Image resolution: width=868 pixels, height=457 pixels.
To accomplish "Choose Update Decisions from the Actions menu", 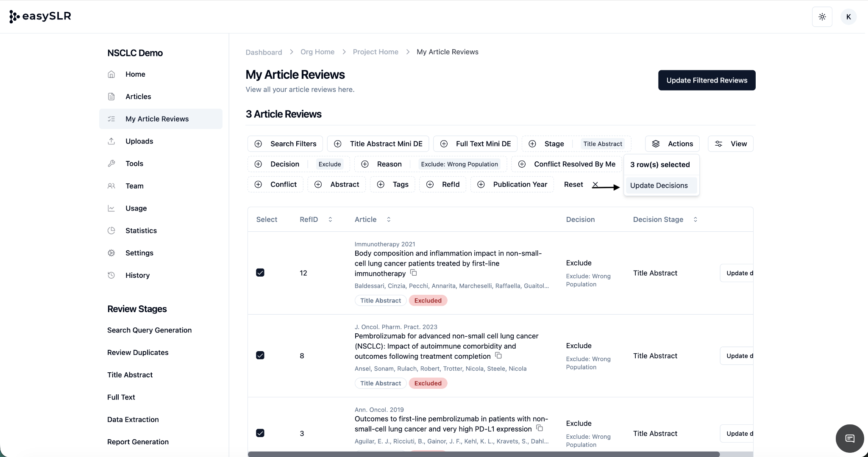I will click(659, 186).
